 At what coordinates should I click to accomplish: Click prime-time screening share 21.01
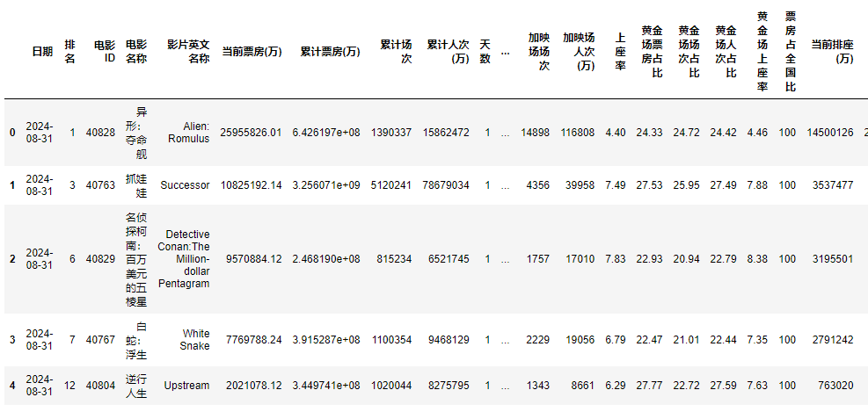[687, 339]
